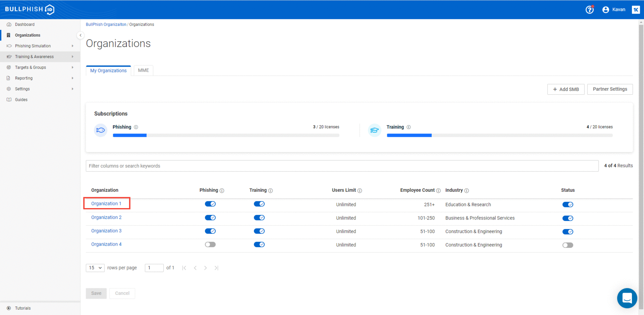Viewport: 644px width, 315px height.
Task: Click BullPhish Organizaiton breadcrumb link
Action: pyautogui.click(x=106, y=24)
